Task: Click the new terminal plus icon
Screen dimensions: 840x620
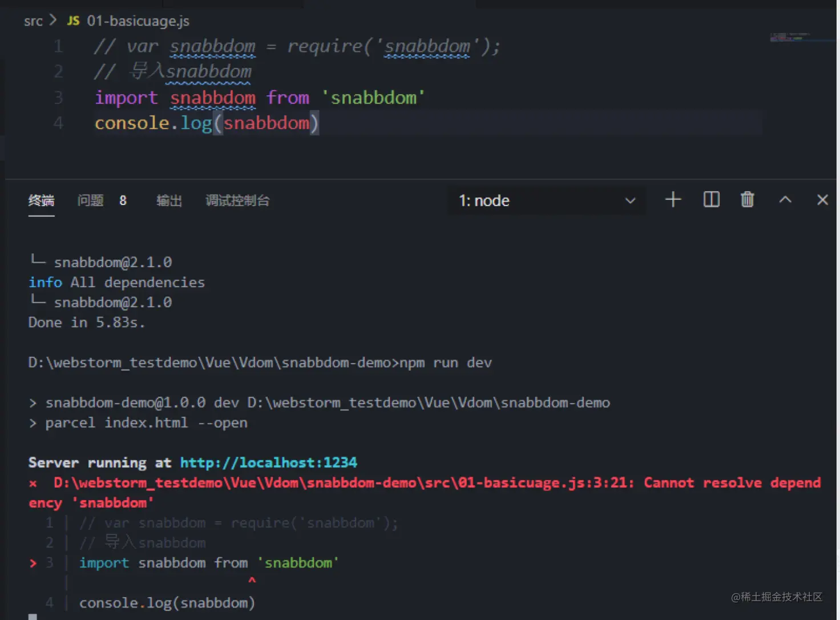Action: coord(673,200)
